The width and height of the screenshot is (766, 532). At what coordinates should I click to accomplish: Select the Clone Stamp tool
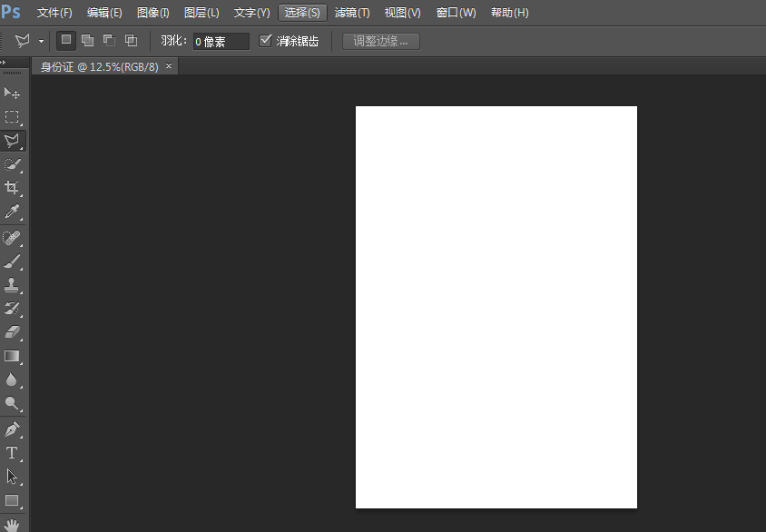[12, 285]
